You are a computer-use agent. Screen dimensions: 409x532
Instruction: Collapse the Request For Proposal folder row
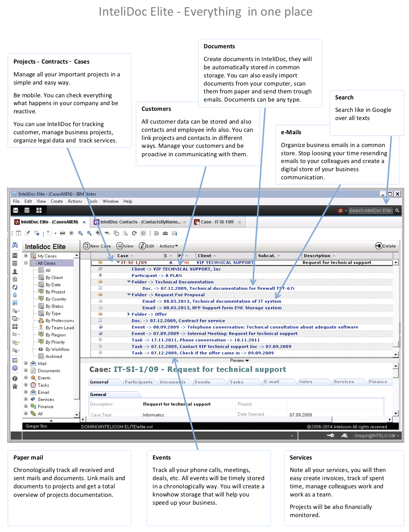129,294
